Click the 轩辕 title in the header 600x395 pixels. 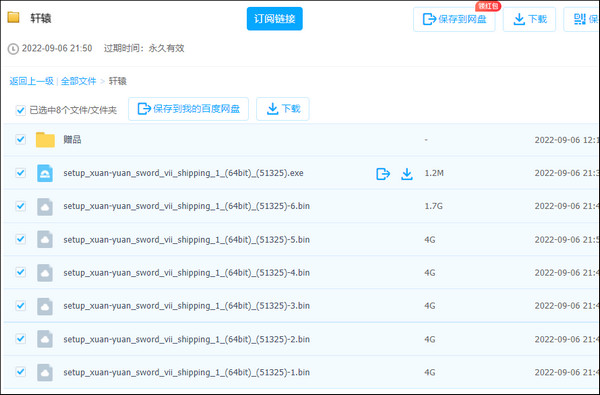click(41, 18)
